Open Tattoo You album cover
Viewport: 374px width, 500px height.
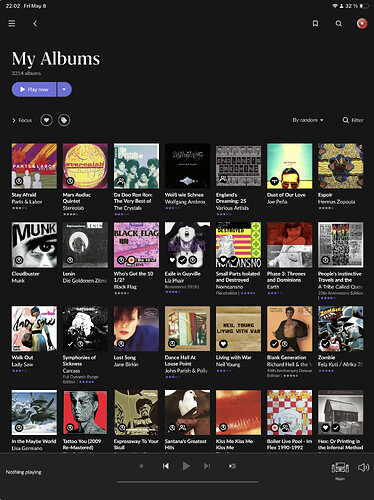(x=85, y=412)
